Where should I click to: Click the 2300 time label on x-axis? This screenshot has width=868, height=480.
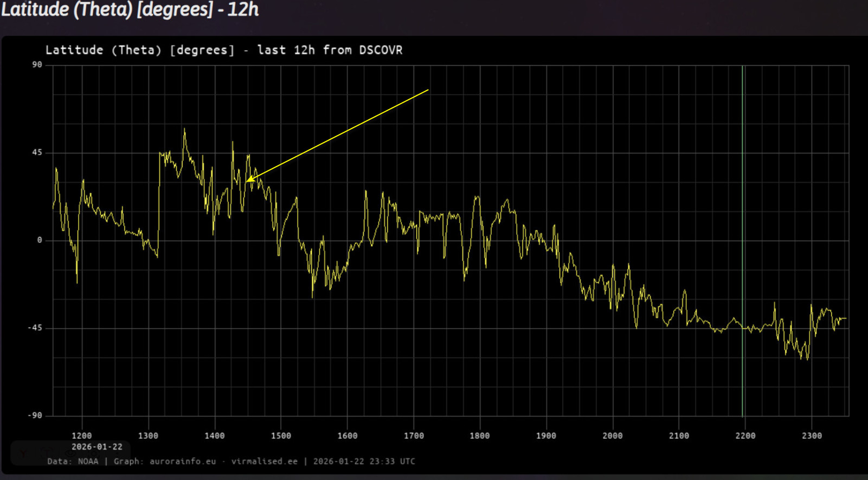[812, 436]
